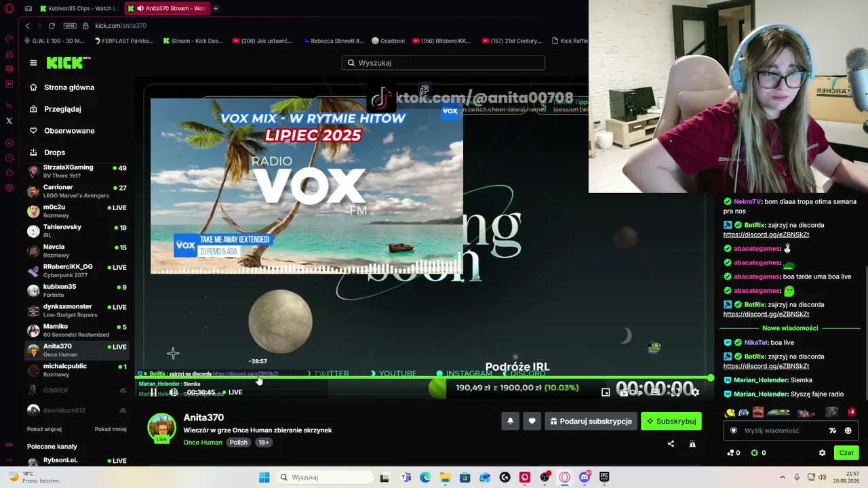The image size is (868, 488).
Task: Open Discord from the taskbar
Action: [x=585, y=477]
